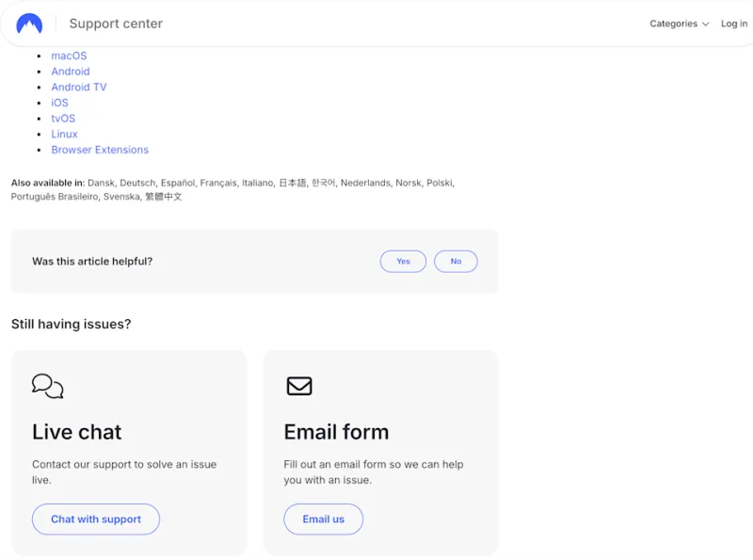Open the macOS setup article link
Screen dimensions: 753x560
pos(68,56)
